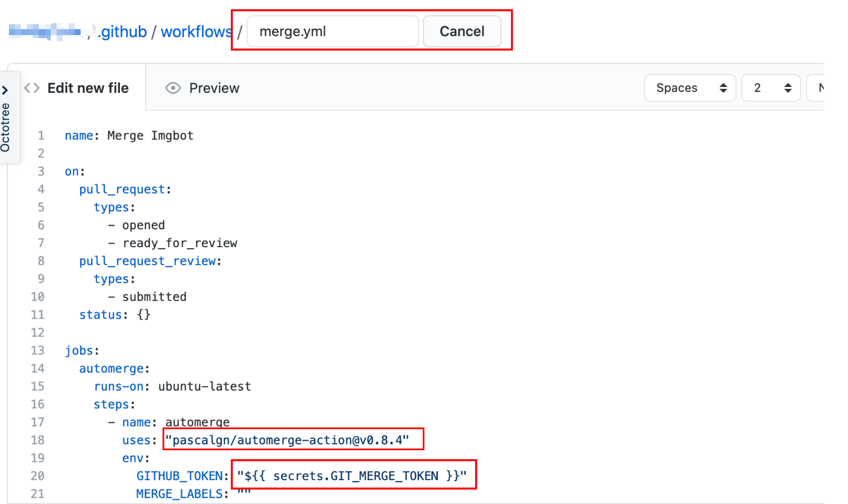Click 'GITHUB_TOKEN:' key on line 20
848x504 pixels.
[182, 476]
